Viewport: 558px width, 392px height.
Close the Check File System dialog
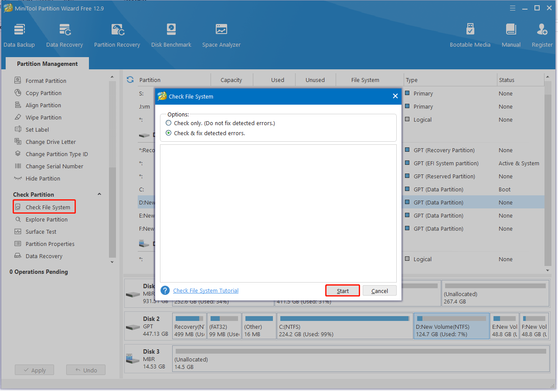(x=395, y=96)
